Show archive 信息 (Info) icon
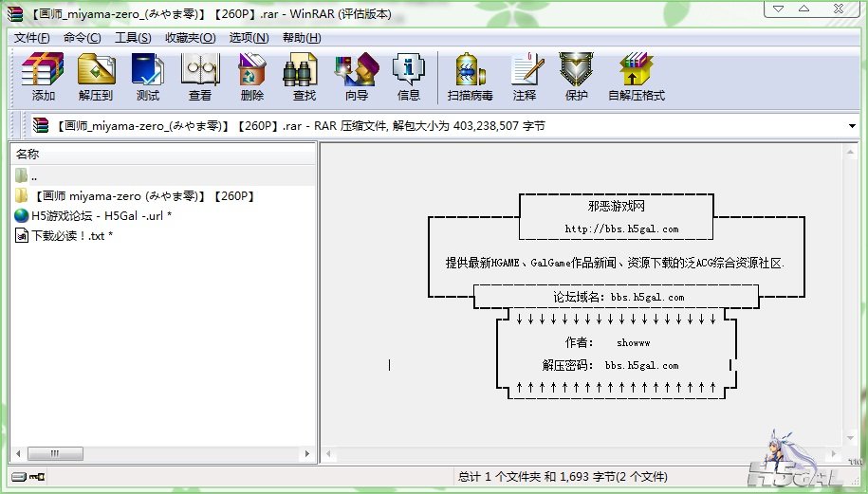 pyautogui.click(x=409, y=77)
